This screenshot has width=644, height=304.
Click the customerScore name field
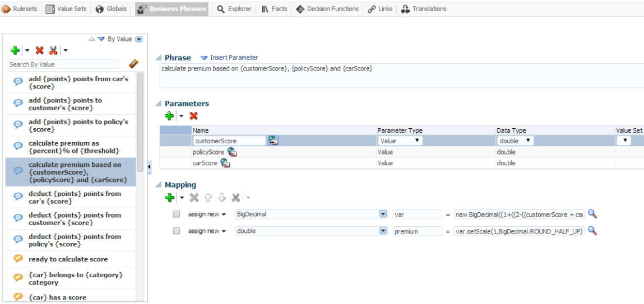(x=229, y=141)
